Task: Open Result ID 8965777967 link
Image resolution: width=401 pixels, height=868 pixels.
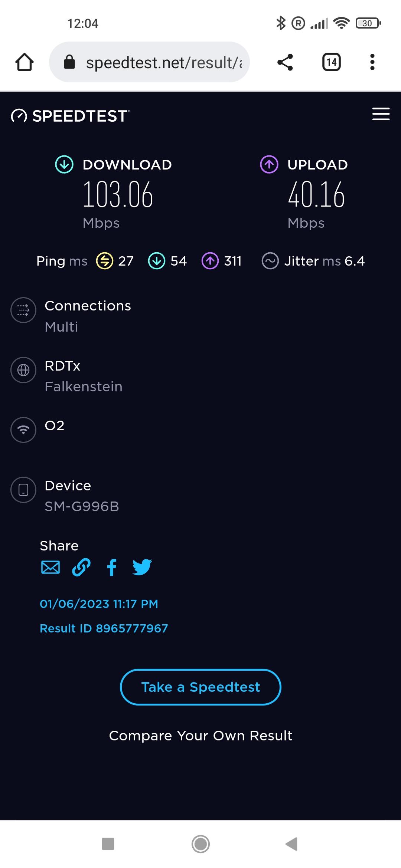Action: 104,628
